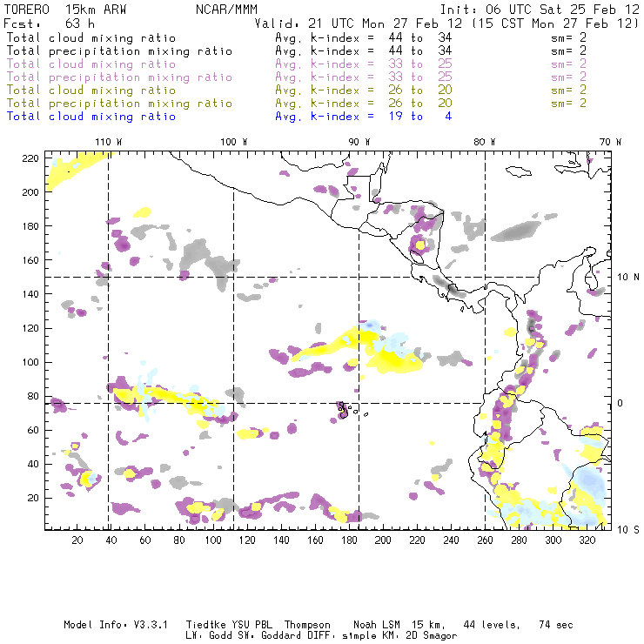The height and width of the screenshot is (644, 644).
Task: Select olive 'Total cloud mixing ratio' legend line
Action: tap(91, 90)
